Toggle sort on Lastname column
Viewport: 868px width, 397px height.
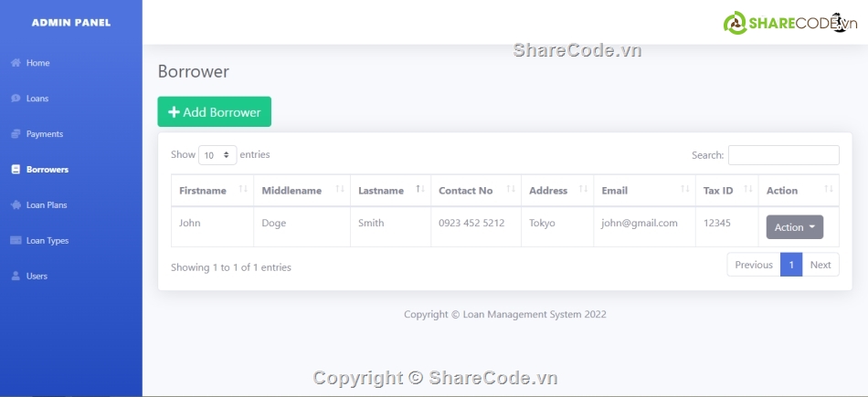coord(418,190)
